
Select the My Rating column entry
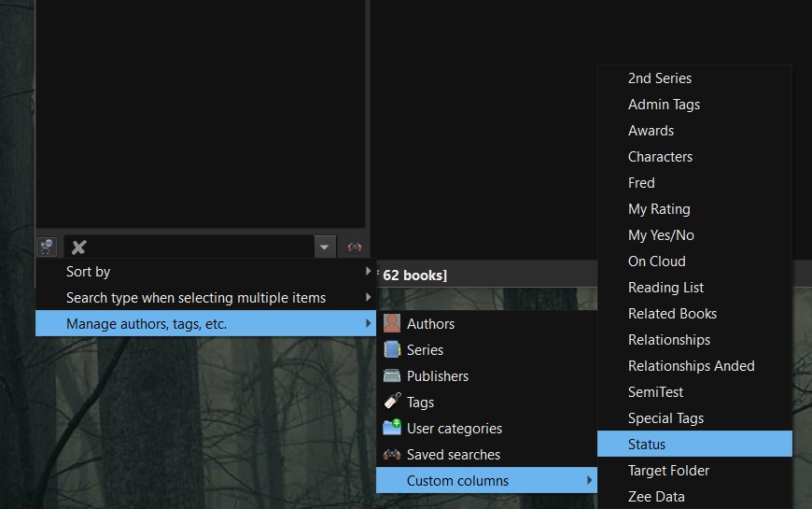click(694, 209)
